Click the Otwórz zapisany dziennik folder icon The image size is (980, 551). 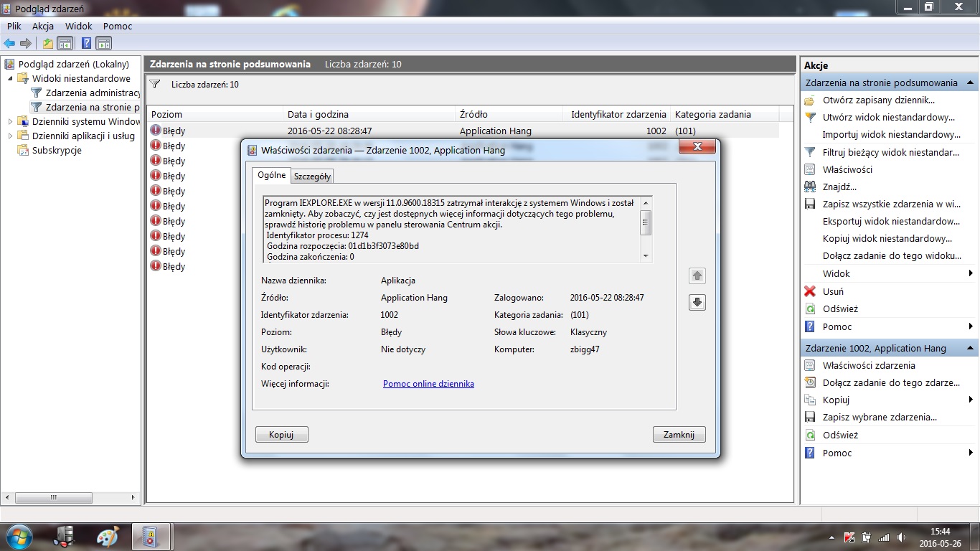pos(810,100)
